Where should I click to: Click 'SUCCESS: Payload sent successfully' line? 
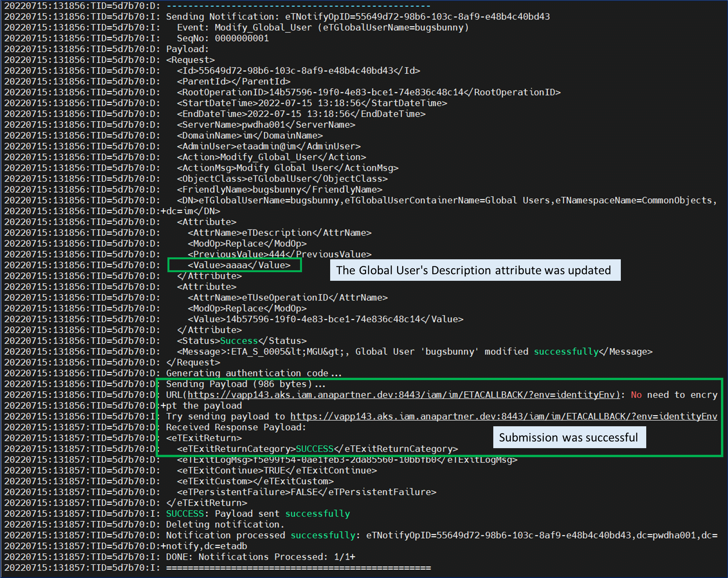pos(258,513)
